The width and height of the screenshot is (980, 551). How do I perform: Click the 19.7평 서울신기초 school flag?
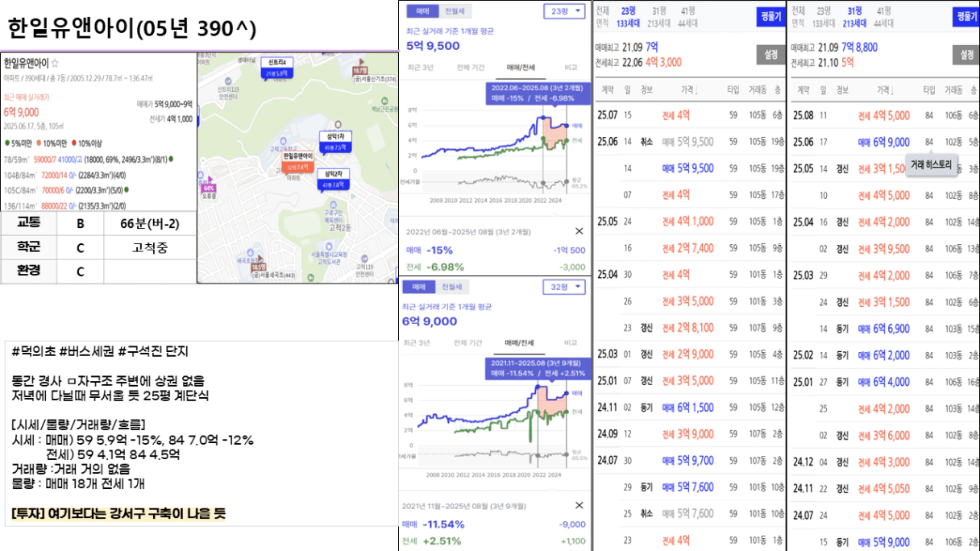point(359,72)
